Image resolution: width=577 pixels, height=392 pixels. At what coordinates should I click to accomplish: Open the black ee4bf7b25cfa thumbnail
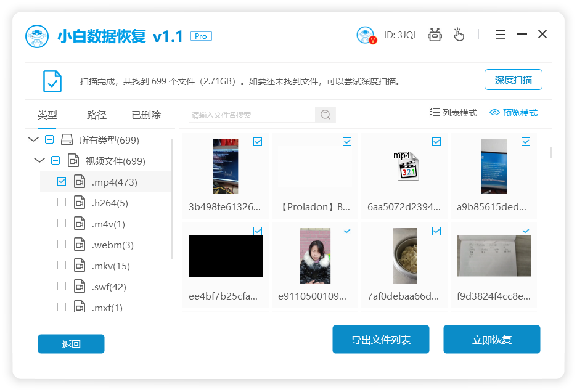click(226, 256)
